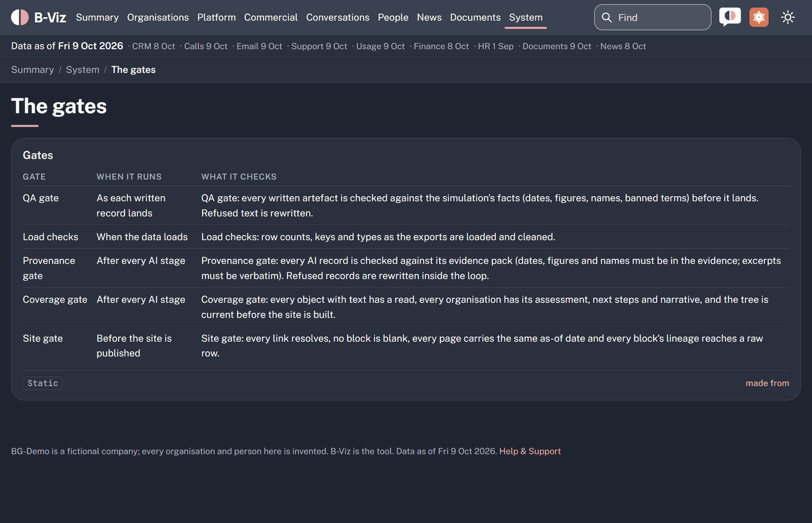Open the Summary nav item
The image size is (812, 523).
click(97, 17)
